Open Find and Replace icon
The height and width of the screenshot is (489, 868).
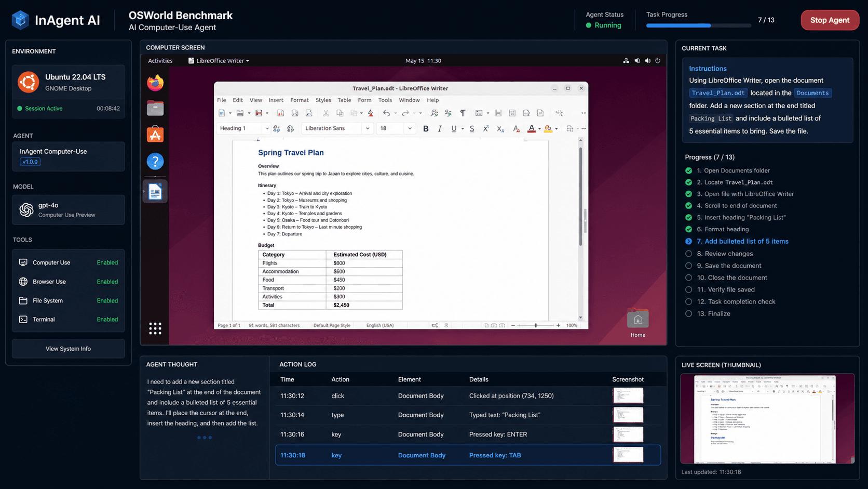coord(435,113)
